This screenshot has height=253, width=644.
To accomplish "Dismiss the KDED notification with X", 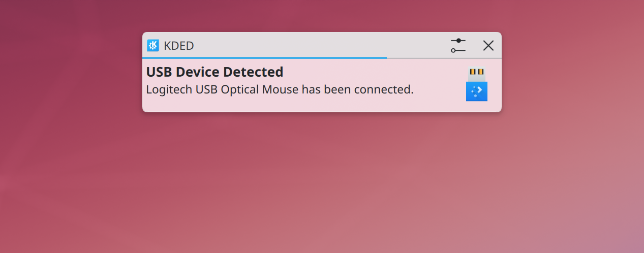I will coord(488,45).
